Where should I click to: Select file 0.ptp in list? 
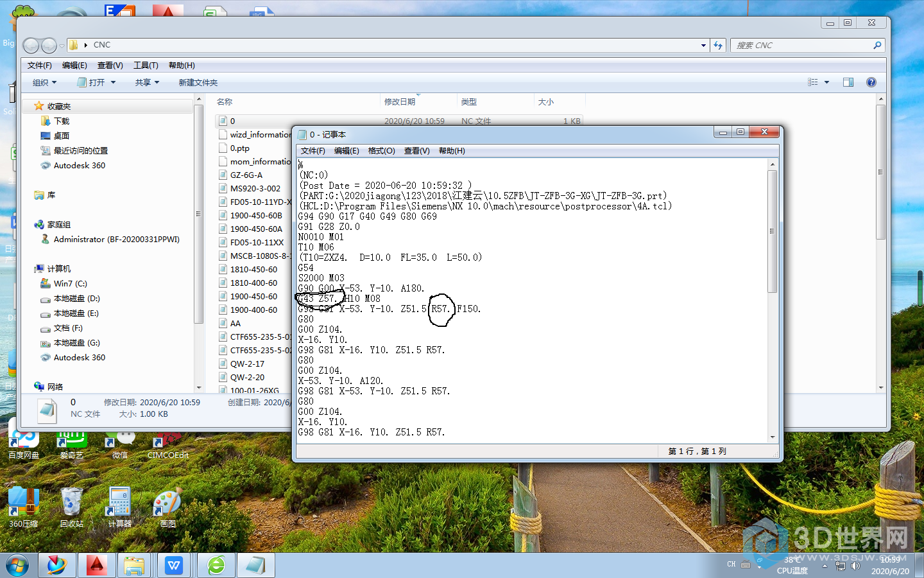click(x=240, y=148)
